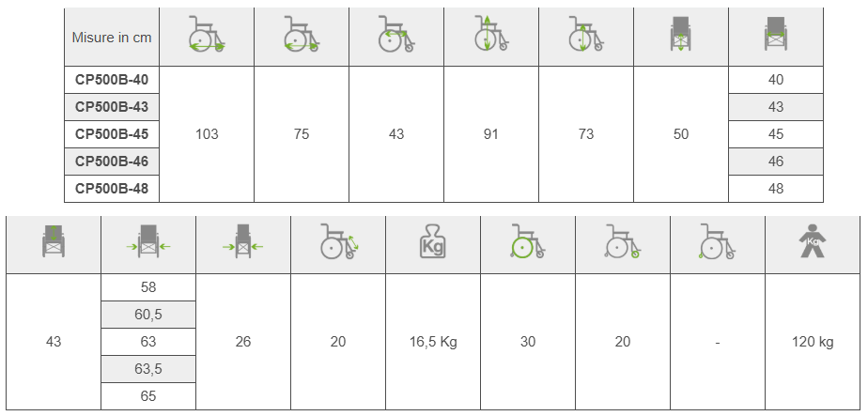
Task: Select the CP500B-40 model row label
Action: pyautogui.click(x=112, y=80)
